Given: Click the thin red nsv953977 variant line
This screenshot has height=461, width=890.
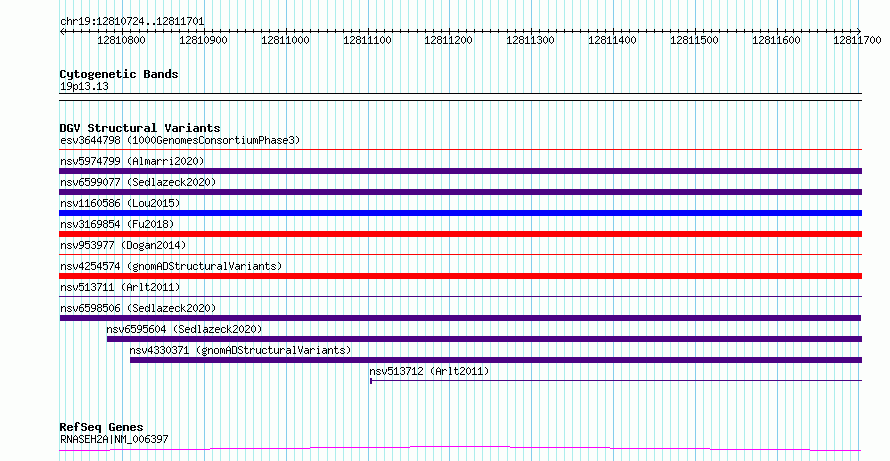Looking at the screenshot, I should (460, 255).
